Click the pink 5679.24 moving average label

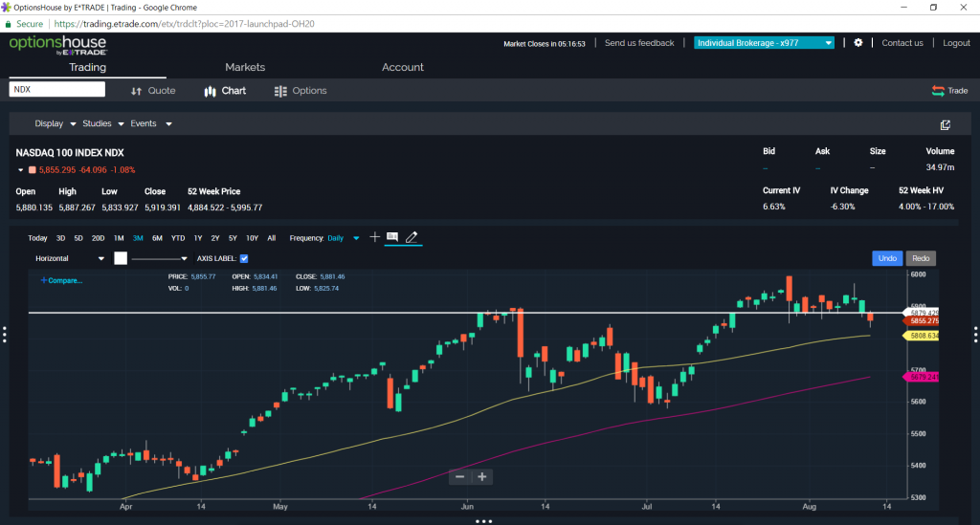point(922,377)
